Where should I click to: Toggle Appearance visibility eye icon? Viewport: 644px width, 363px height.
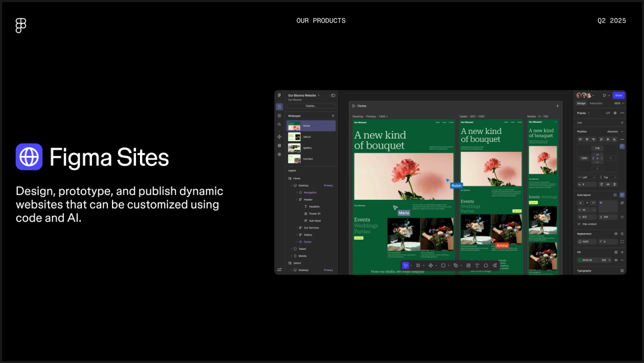click(615, 233)
